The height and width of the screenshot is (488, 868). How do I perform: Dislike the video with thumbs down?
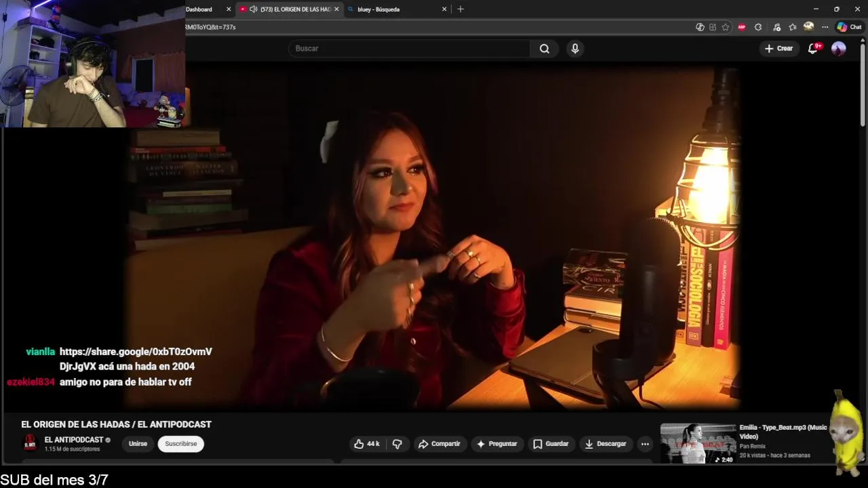coord(397,444)
